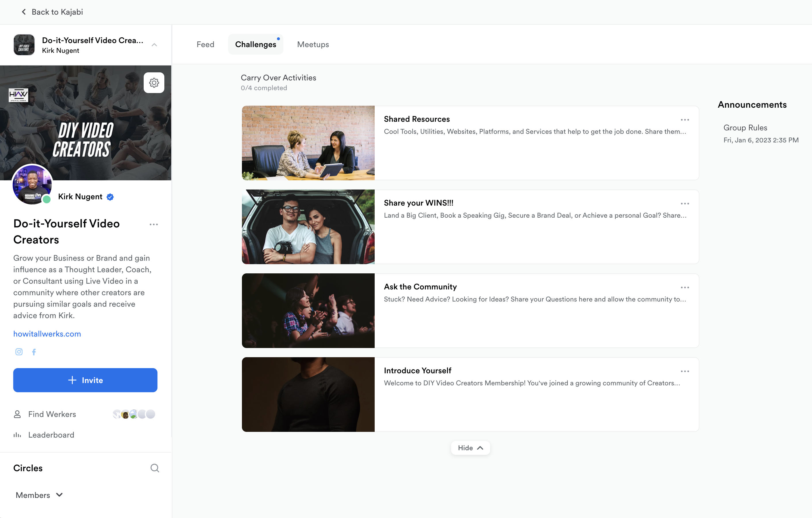Click back arrow to Kajabi
812x518 pixels.
24,12
